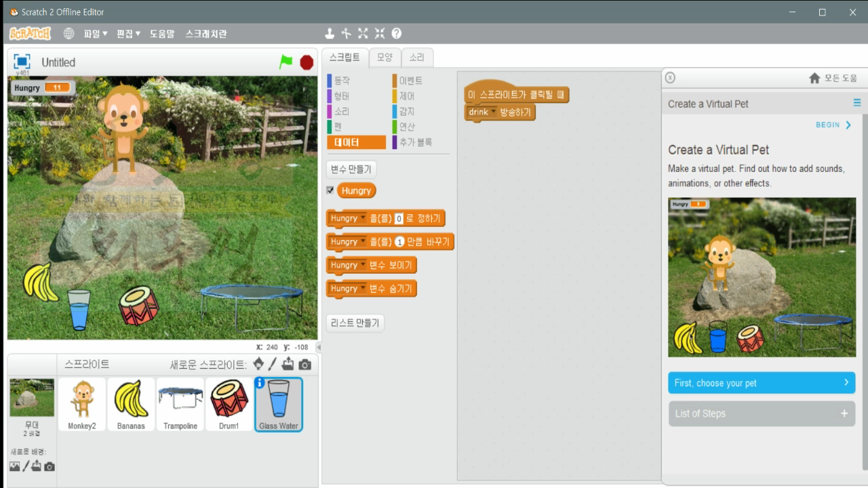
Task: Click the 리스트 만들기 button
Action: pyautogui.click(x=355, y=323)
